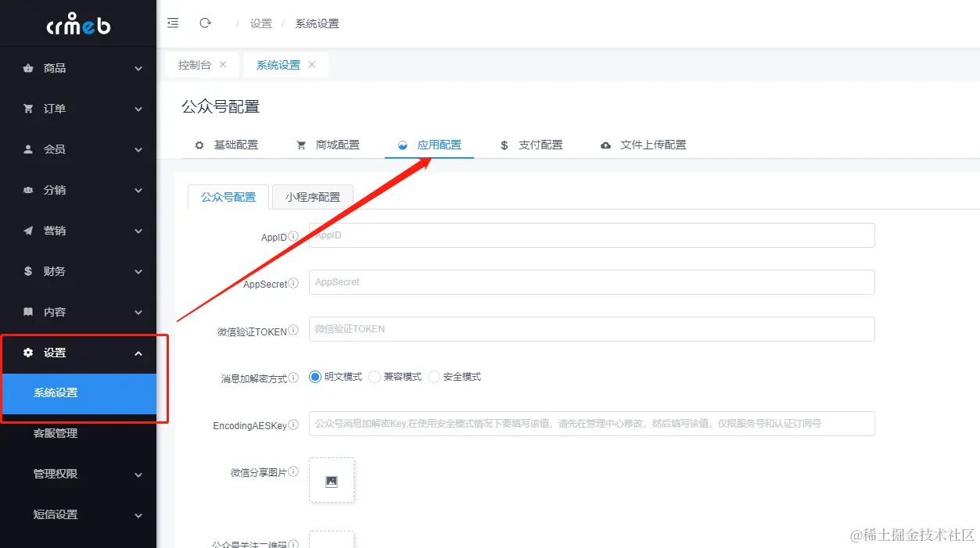Open 系统设置 in the sidebar

[x=78, y=393]
